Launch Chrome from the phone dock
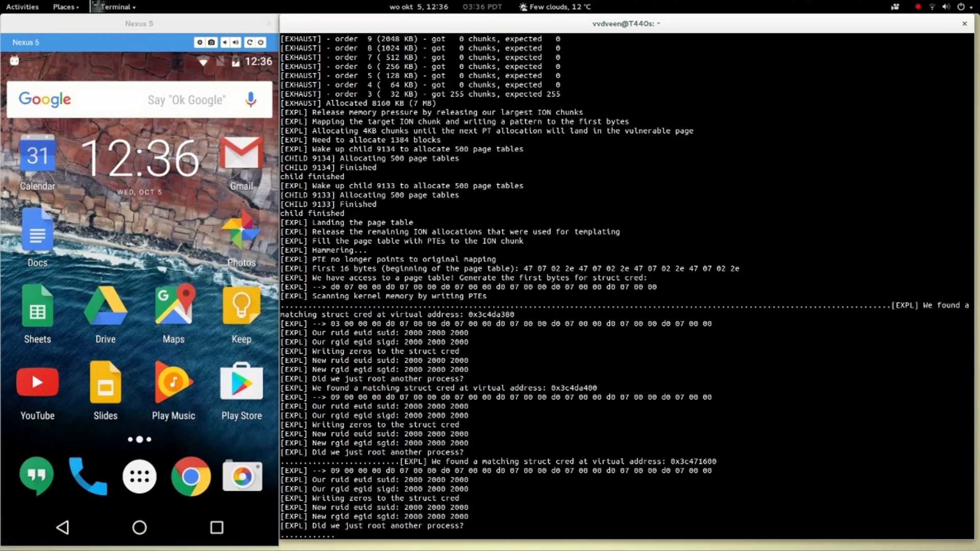 (191, 477)
